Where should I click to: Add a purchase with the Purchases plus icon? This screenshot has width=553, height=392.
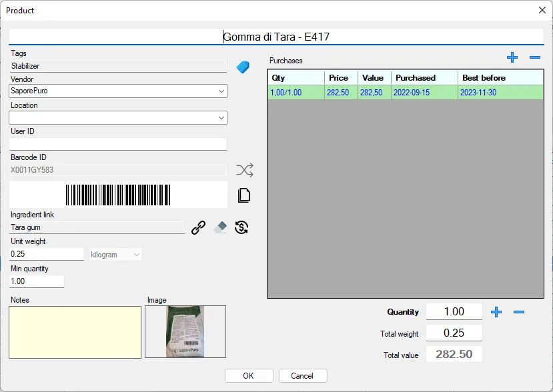click(x=512, y=57)
